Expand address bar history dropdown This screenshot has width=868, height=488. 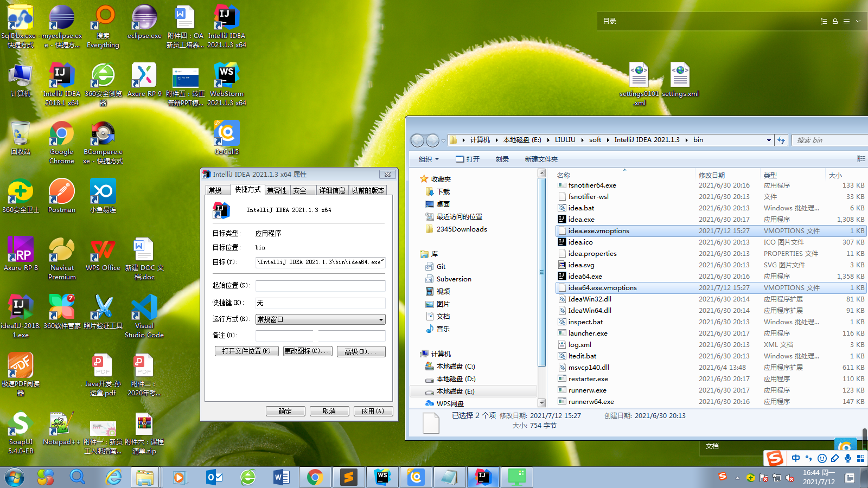[769, 140]
